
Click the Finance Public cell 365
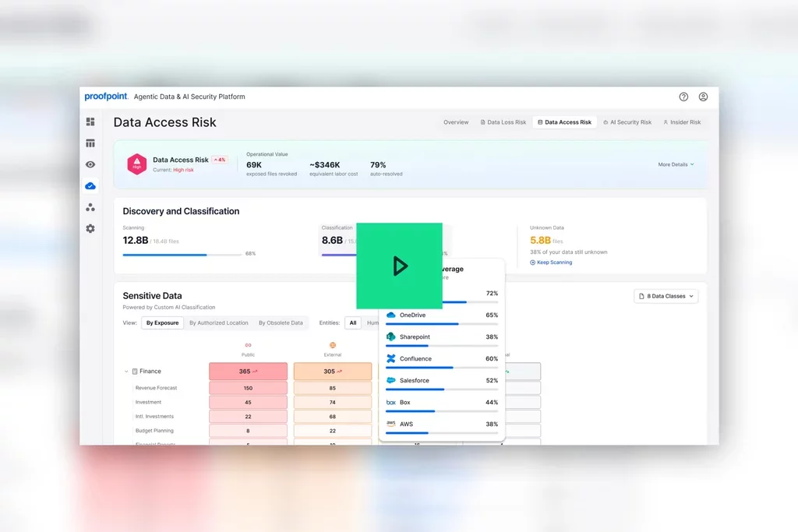pyautogui.click(x=248, y=372)
